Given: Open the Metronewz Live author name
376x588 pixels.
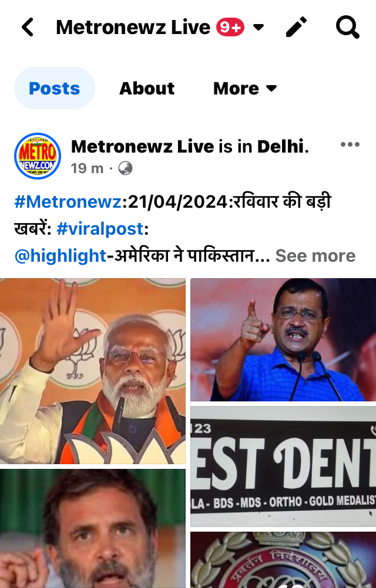Looking at the screenshot, I should (x=143, y=146).
